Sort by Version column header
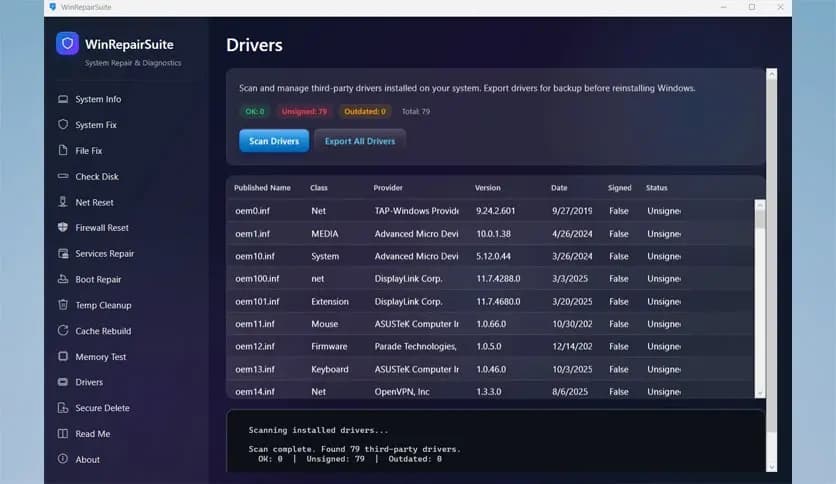Image resolution: width=836 pixels, height=484 pixels. pos(488,188)
